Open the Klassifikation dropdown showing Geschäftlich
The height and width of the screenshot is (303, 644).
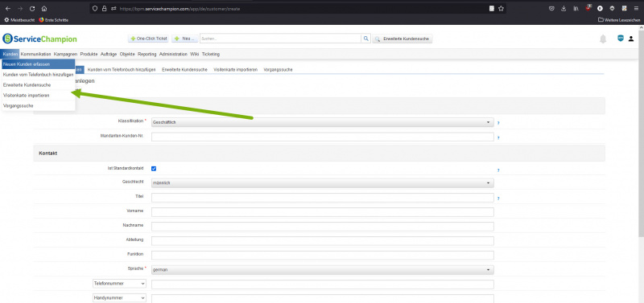[x=323, y=122]
